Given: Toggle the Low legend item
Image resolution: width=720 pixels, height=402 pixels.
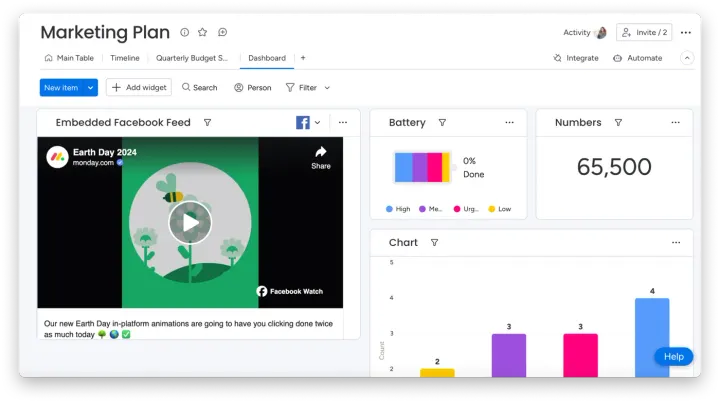Looking at the screenshot, I should point(500,209).
